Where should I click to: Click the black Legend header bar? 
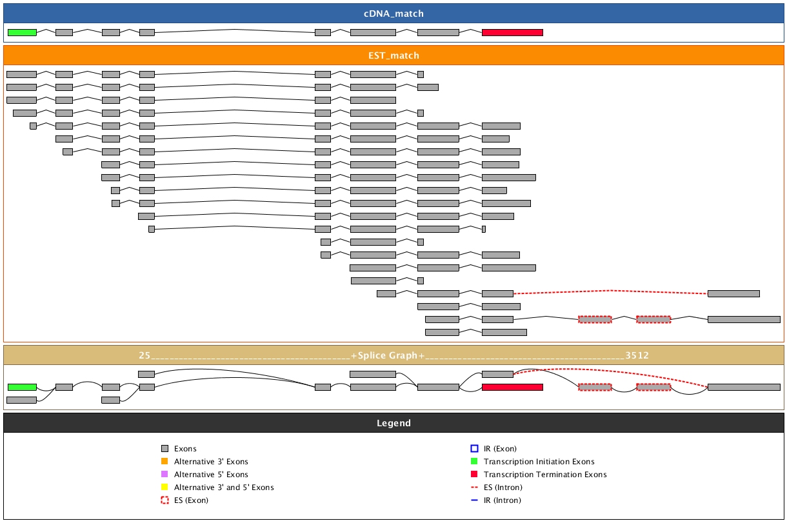pyautogui.click(x=393, y=423)
